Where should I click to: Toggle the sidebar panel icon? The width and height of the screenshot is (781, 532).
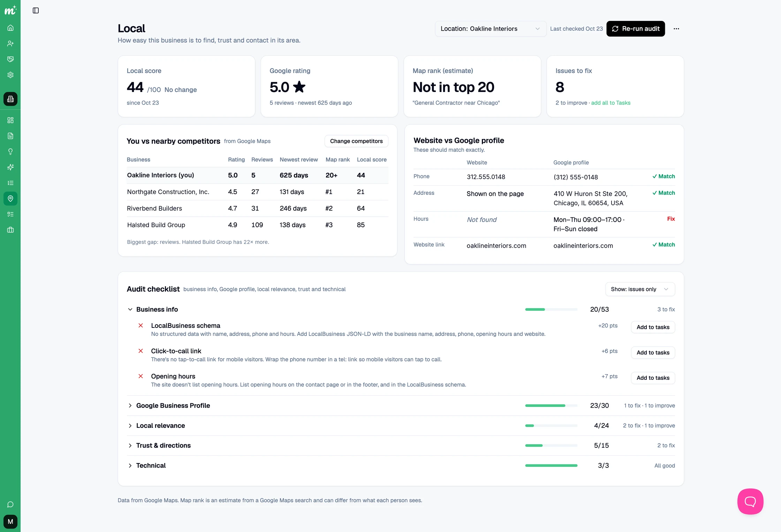coord(36,10)
